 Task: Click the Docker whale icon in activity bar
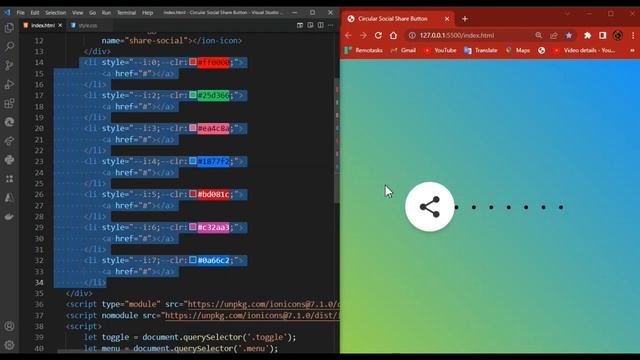tap(9, 216)
